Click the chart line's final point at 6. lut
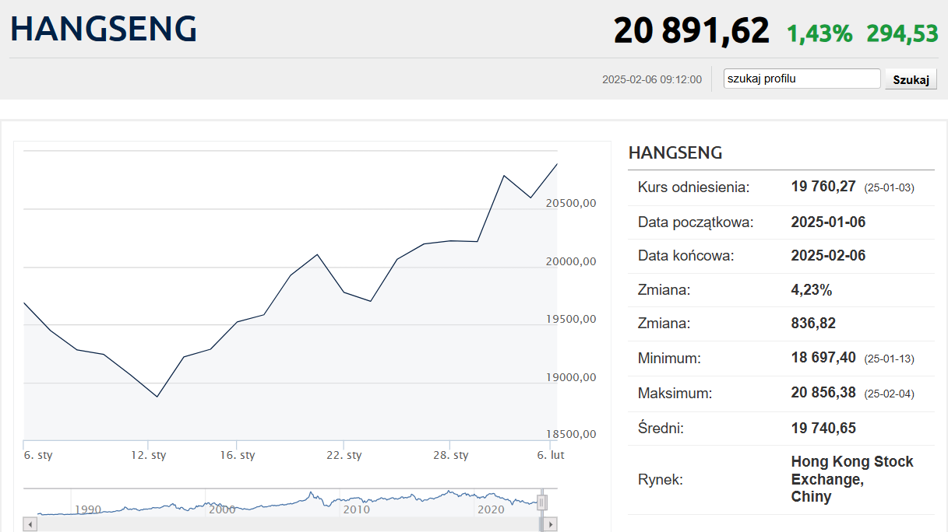 [557, 164]
